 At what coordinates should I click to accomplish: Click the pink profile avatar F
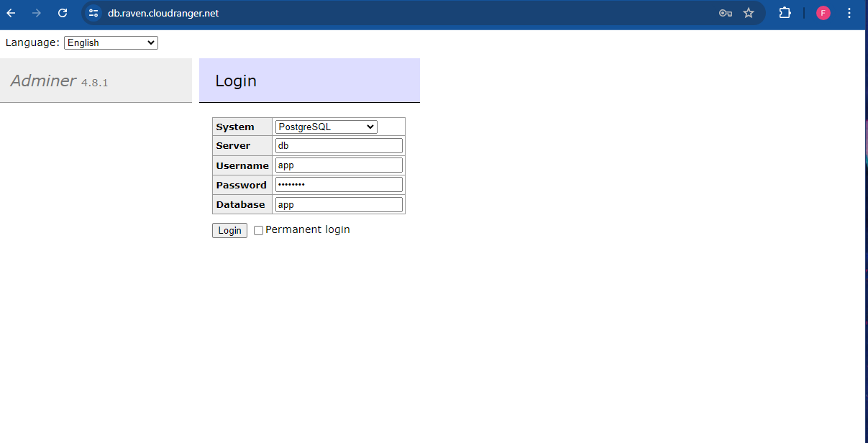[x=823, y=12]
